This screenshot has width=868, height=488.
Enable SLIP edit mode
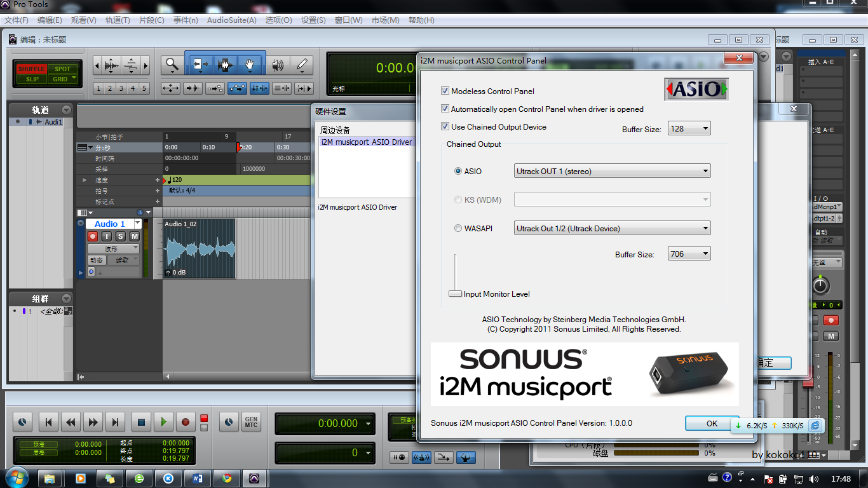[x=31, y=79]
